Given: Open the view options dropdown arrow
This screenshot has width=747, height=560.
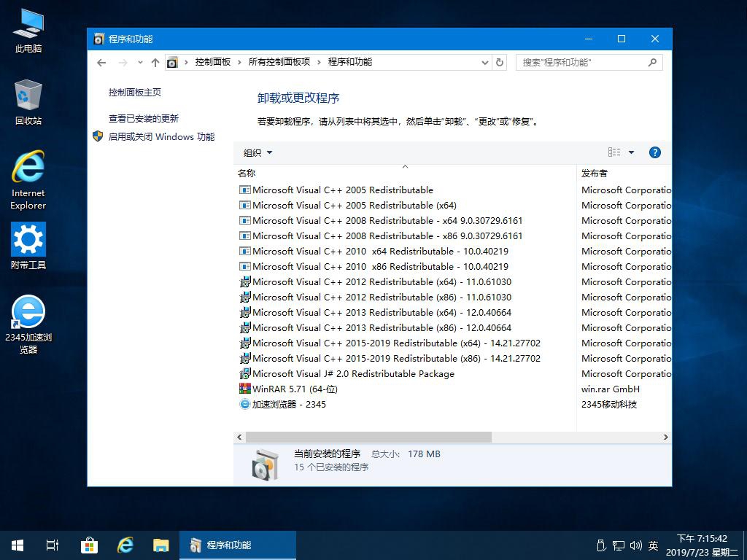Looking at the screenshot, I should [x=631, y=152].
